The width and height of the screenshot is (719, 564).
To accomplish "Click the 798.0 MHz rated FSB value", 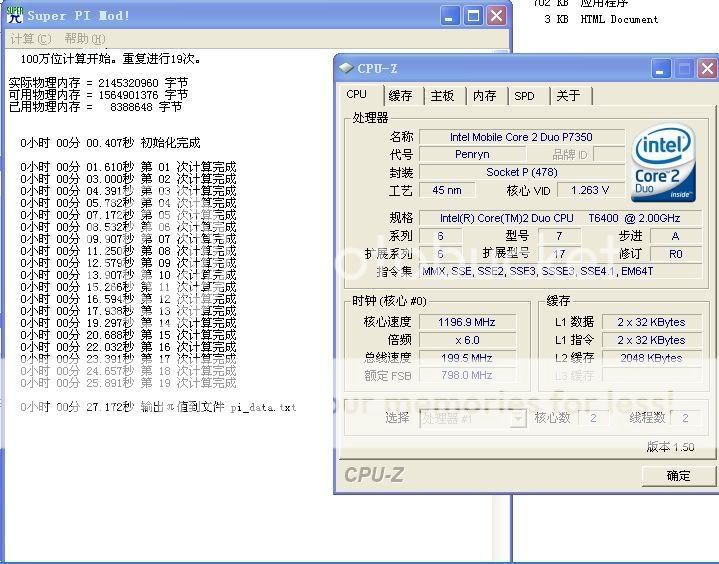I will (467, 376).
